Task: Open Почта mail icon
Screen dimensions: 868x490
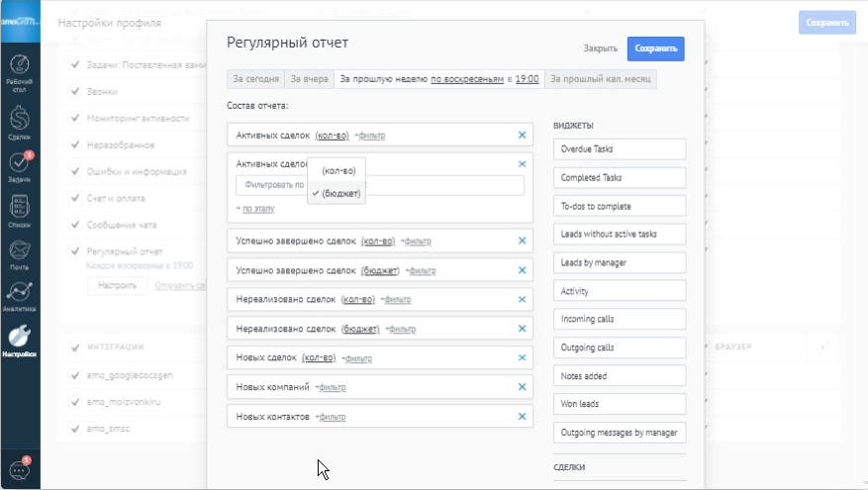Action: [19, 252]
